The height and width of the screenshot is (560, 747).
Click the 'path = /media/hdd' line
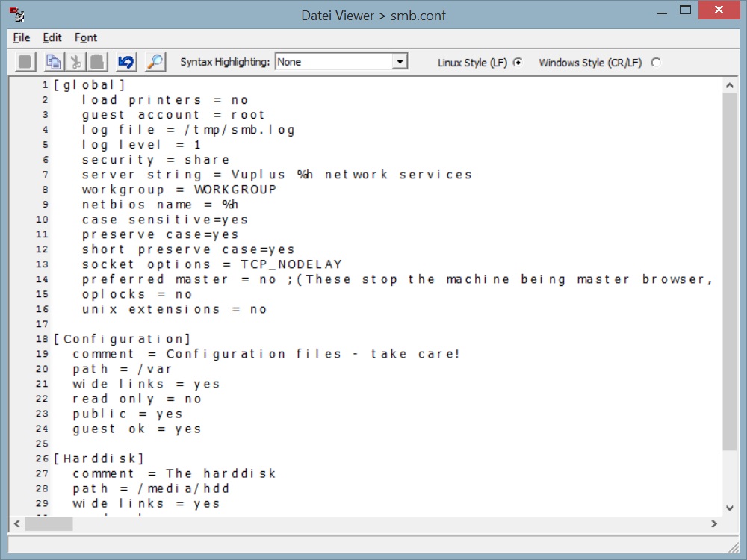coord(151,488)
